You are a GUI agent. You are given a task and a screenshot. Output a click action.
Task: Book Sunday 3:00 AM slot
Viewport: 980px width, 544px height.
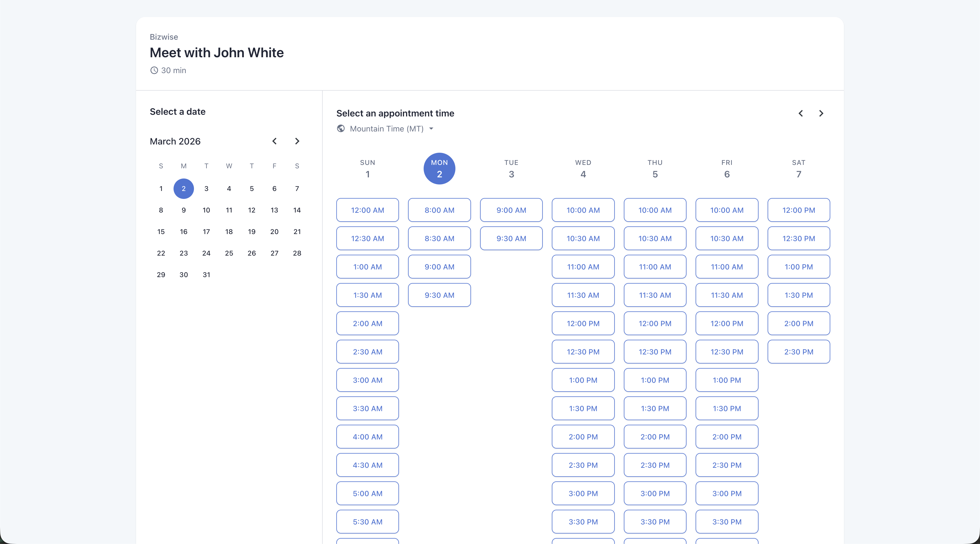coord(367,380)
